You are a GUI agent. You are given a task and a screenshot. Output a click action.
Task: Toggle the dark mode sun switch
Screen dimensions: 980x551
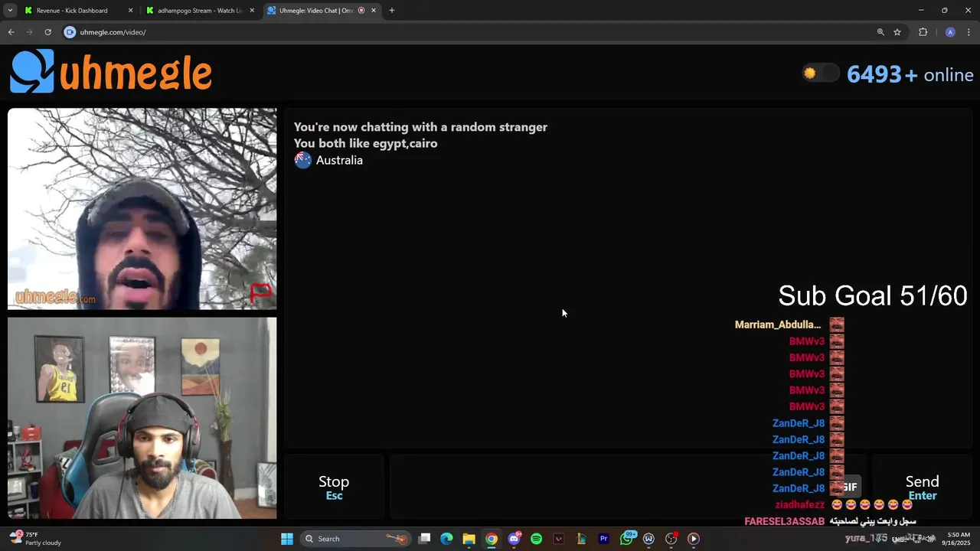click(820, 73)
